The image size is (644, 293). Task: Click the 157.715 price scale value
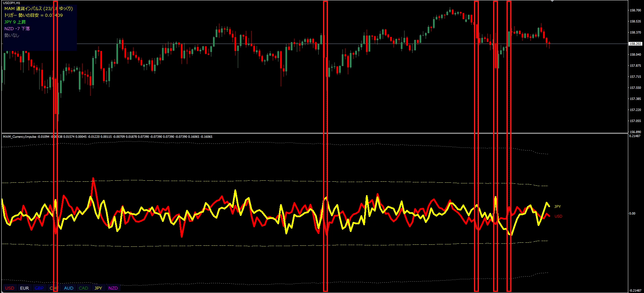636,77
